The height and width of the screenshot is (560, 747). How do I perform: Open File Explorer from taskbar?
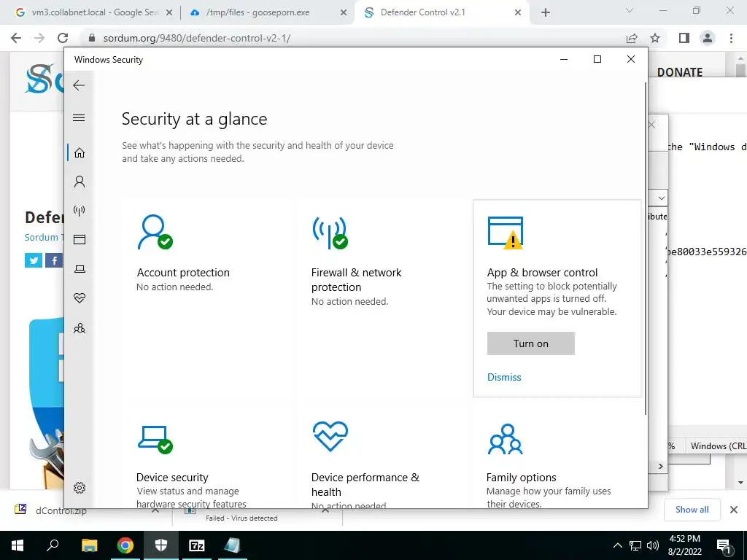coord(89,545)
